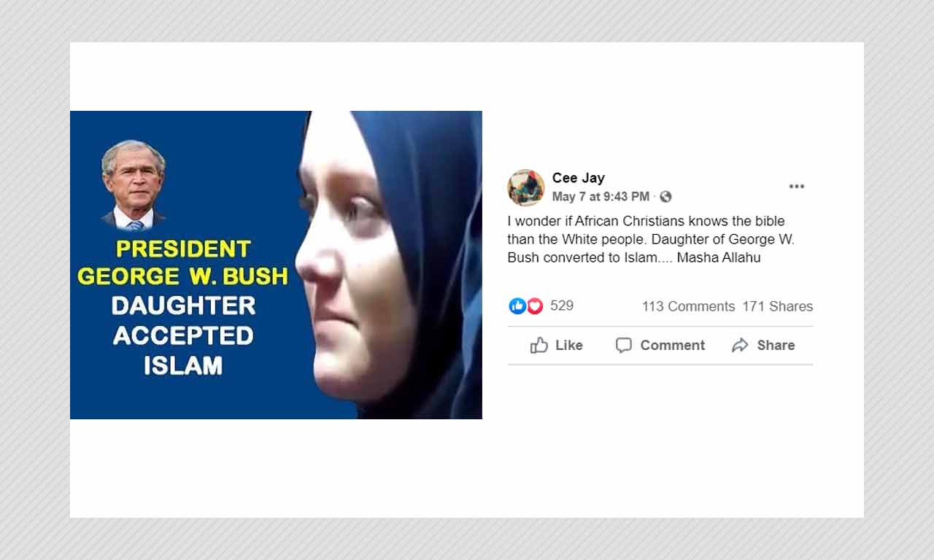The width and height of the screenshot is (934, 560).
Task: Click the Share button label
Action: [x=776, y=346]
